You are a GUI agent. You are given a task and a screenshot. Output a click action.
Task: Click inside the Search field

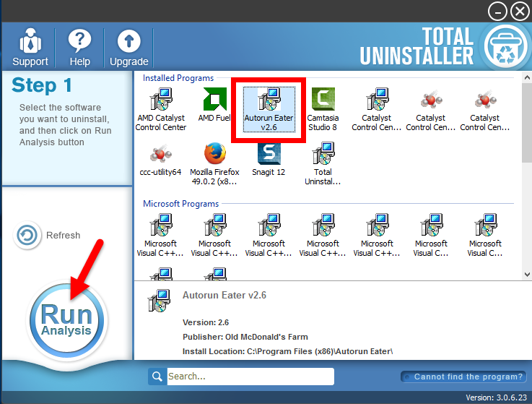pos(250,376)
